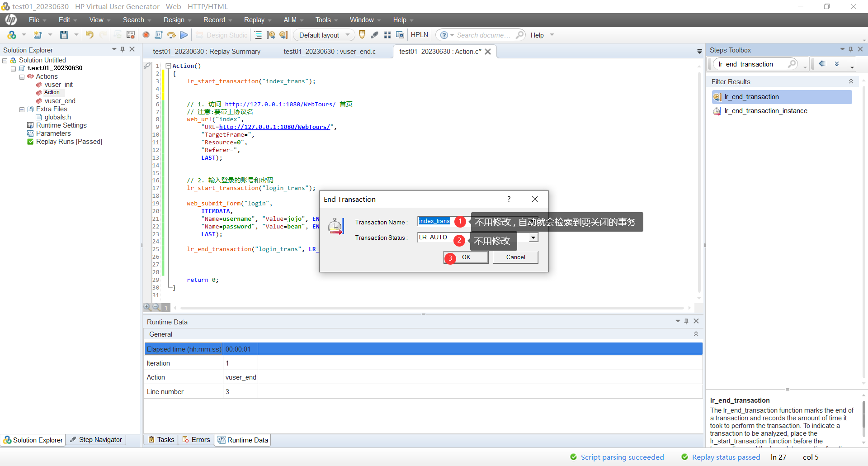Collapse the Action() code fold marker
This screenshot has height=466, width=868.
click(168, 66)
